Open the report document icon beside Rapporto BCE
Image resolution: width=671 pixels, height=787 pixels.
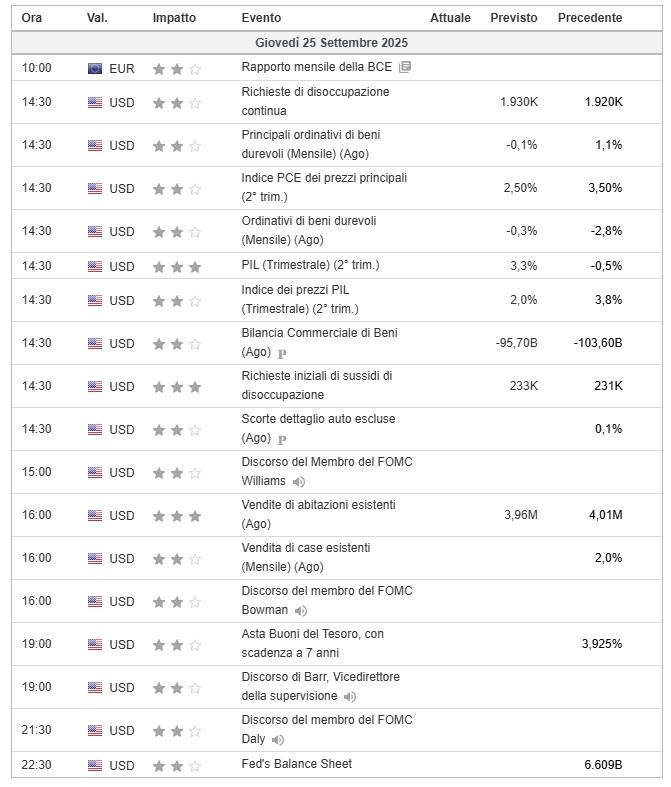point(404,68)
